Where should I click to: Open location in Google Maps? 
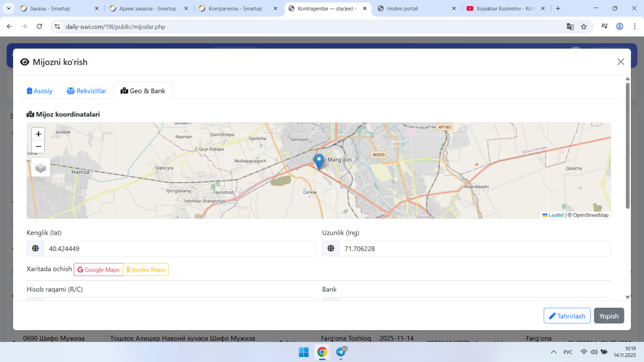point(99,270)
